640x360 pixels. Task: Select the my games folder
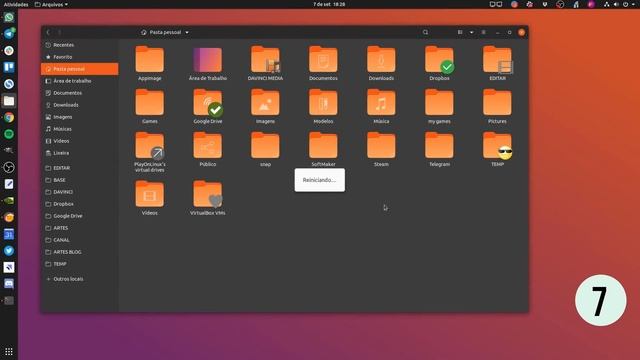pyautogui.click(x=439, y=106)
